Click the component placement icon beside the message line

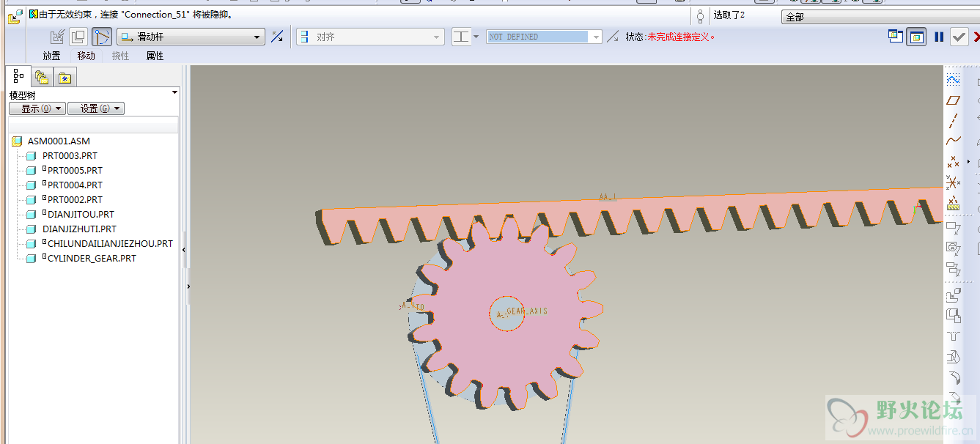point(14,17)
